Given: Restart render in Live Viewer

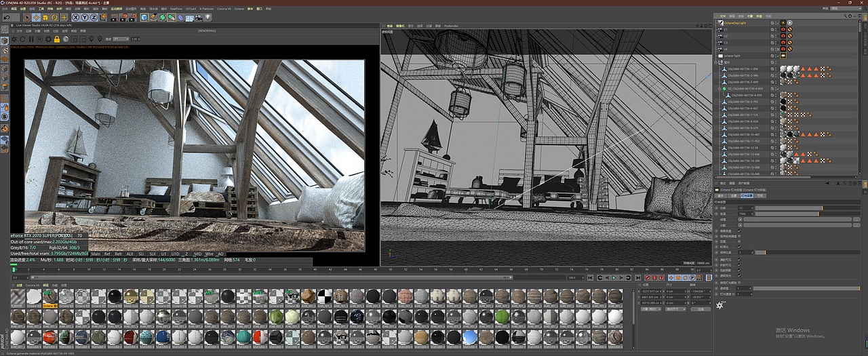Looking at the screenshot, I should click(22, 39).
